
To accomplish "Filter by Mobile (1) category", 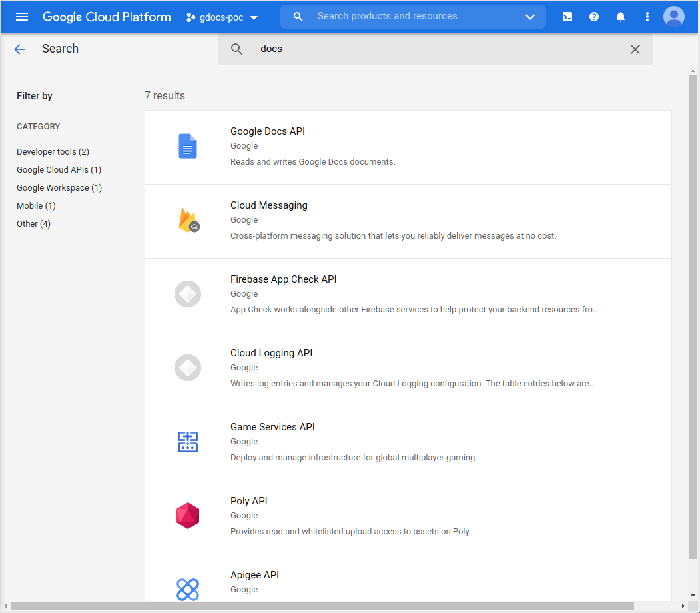I will pyautogui.click(x=36, y=205).
